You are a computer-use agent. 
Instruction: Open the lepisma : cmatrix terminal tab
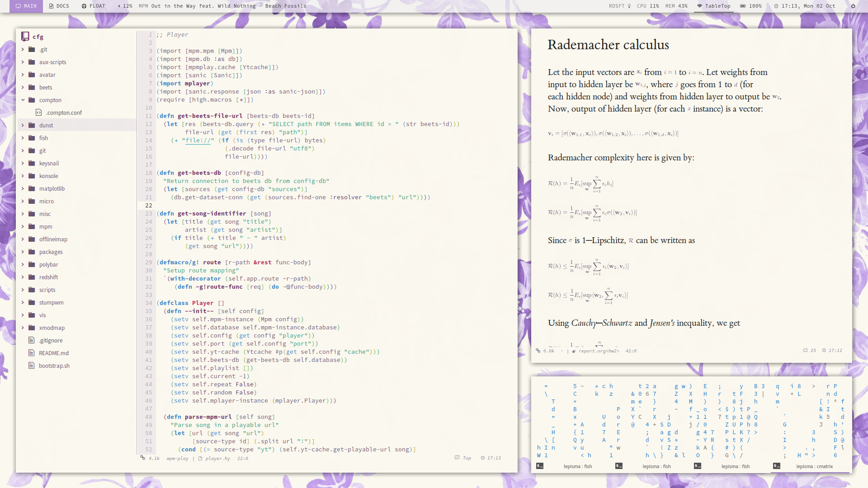pyautogui.click(x=814, y=466)
